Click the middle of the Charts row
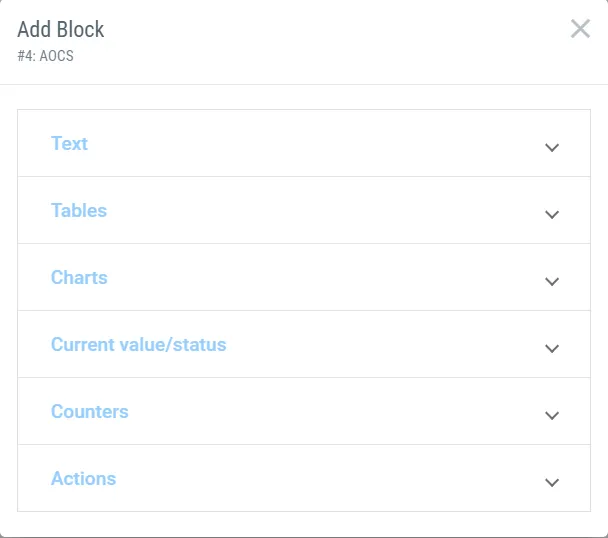Screen dimensions: 608x538 coord(304,278)
